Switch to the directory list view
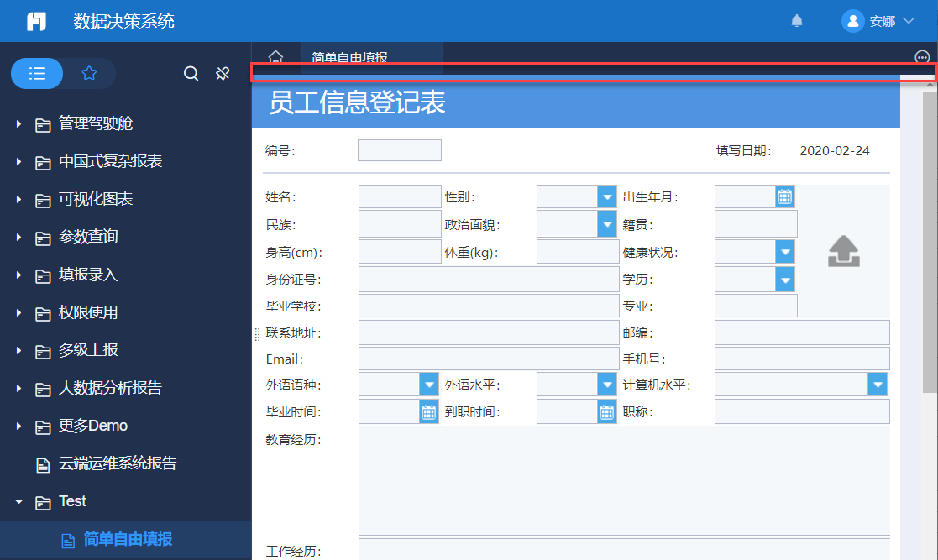Screen dimensions: 938x560 37,74
